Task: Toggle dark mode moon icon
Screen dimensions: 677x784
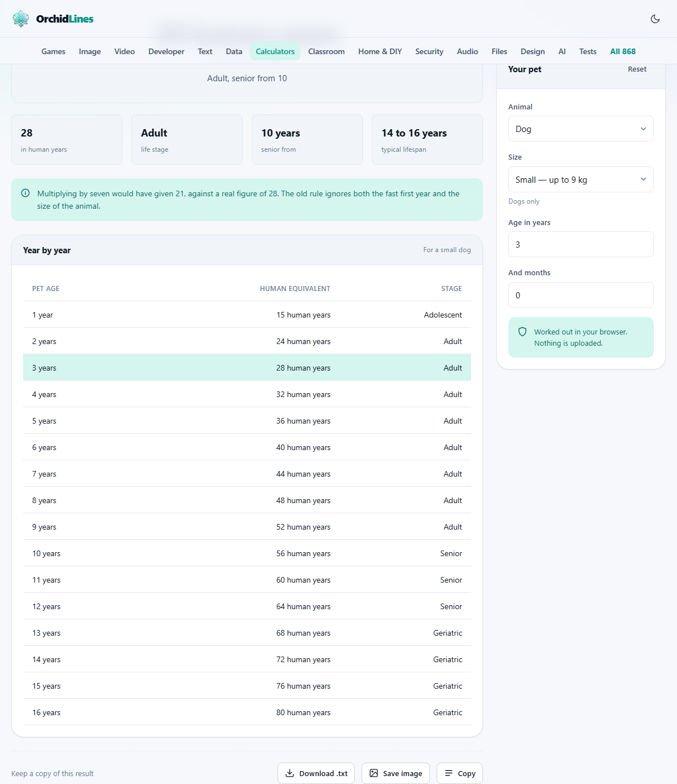Action: click(655, 19)
